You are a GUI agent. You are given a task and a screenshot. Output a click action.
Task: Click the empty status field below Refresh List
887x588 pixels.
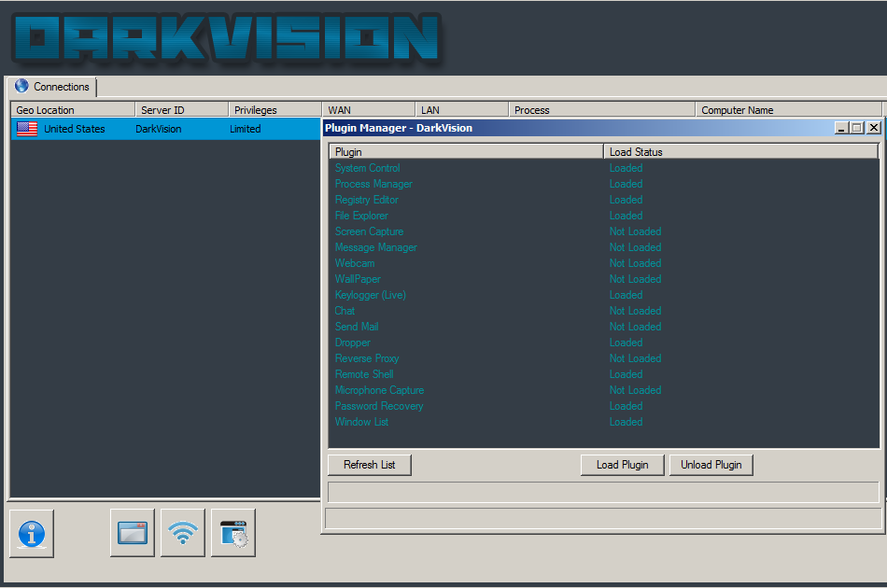[x=603, y=492]
